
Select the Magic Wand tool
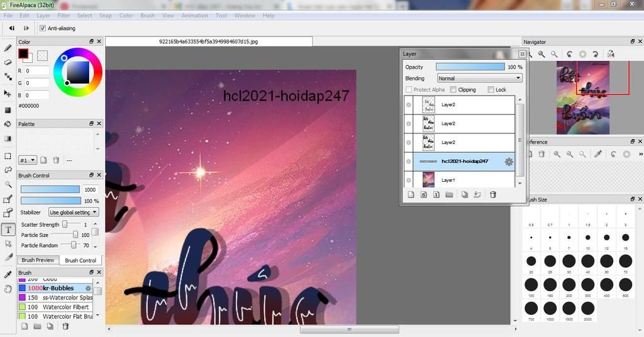click(8, 184)
